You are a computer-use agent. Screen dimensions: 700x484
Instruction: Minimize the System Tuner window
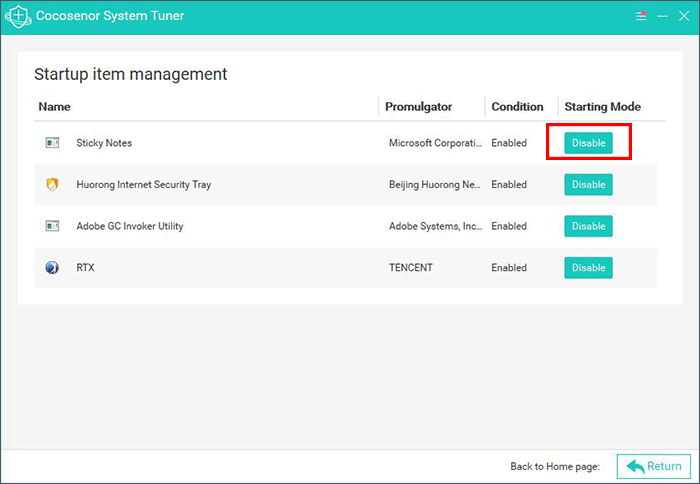click(662, 16)
